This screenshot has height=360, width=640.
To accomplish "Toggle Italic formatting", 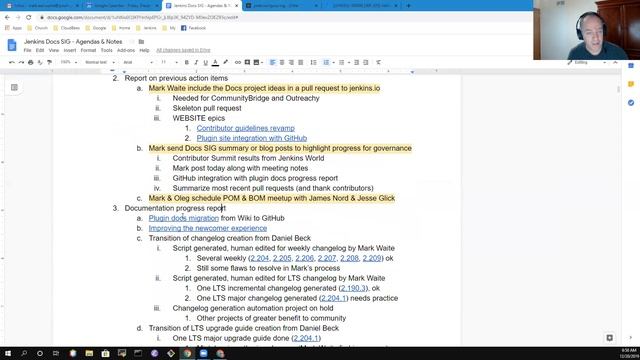I will [x=196, y=62].
